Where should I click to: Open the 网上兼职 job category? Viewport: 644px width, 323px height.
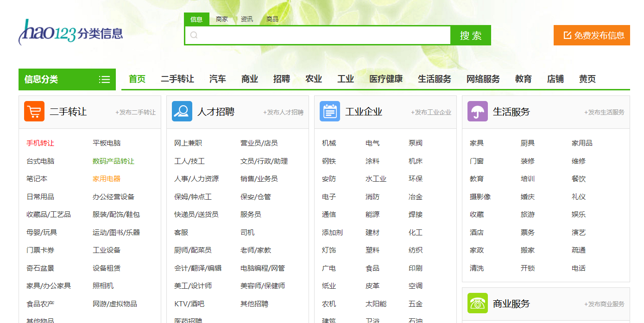188,143
